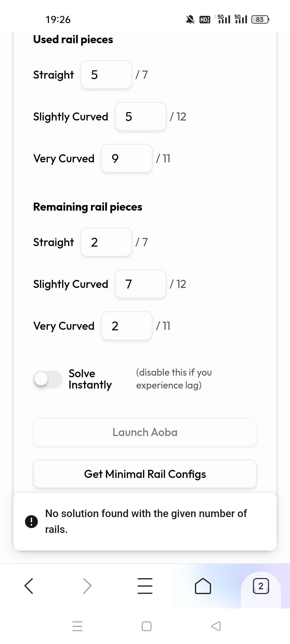Select the remaining Very Curved field
This screenshot has width=290, height=644.
coord(127,326)
